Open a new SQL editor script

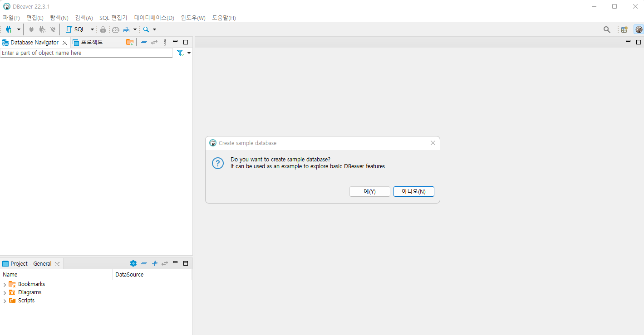[76, 29]
